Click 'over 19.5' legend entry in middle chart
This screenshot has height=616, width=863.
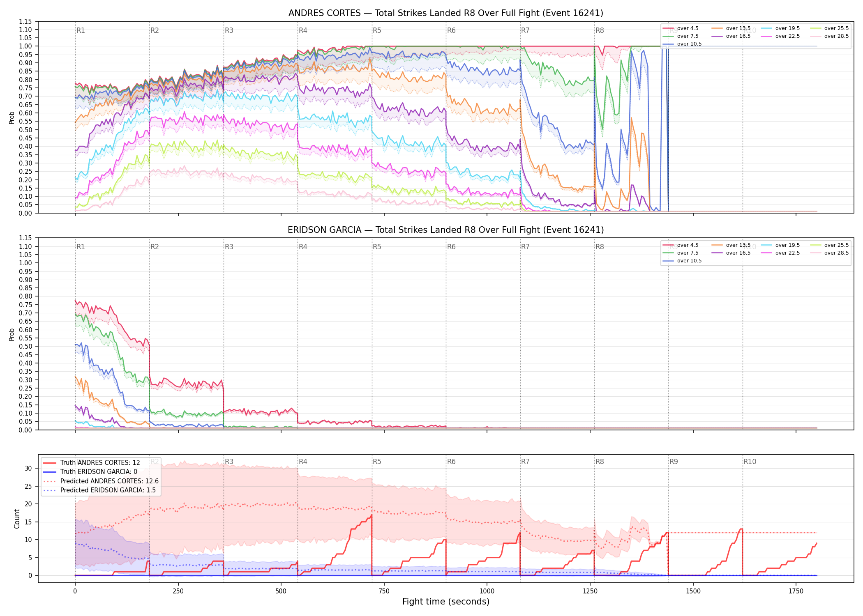pyautogui.click(x=780, y=245)
